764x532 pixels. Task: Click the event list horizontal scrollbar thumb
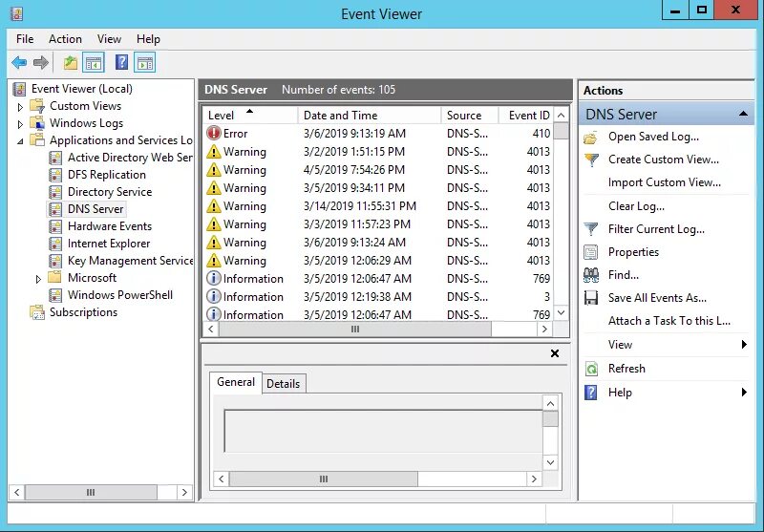(x=355, y=330)
